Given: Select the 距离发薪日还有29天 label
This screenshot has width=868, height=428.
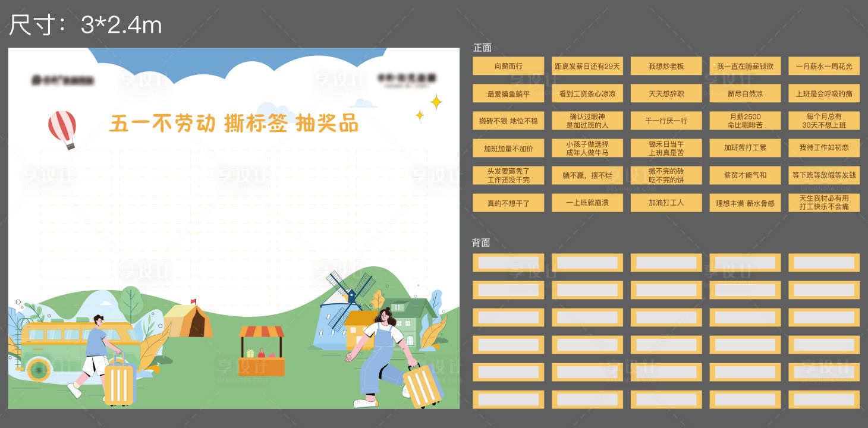Looking at the screenshot, I should [x=587, y=66].
